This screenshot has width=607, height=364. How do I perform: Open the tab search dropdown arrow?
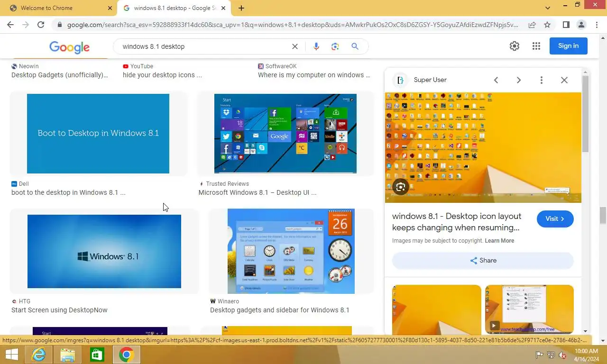pyautogui.click(x=548, y=8)
